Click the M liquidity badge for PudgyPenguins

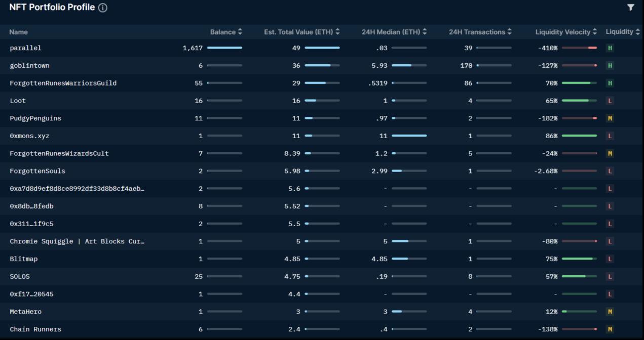(x=610, y=118)
